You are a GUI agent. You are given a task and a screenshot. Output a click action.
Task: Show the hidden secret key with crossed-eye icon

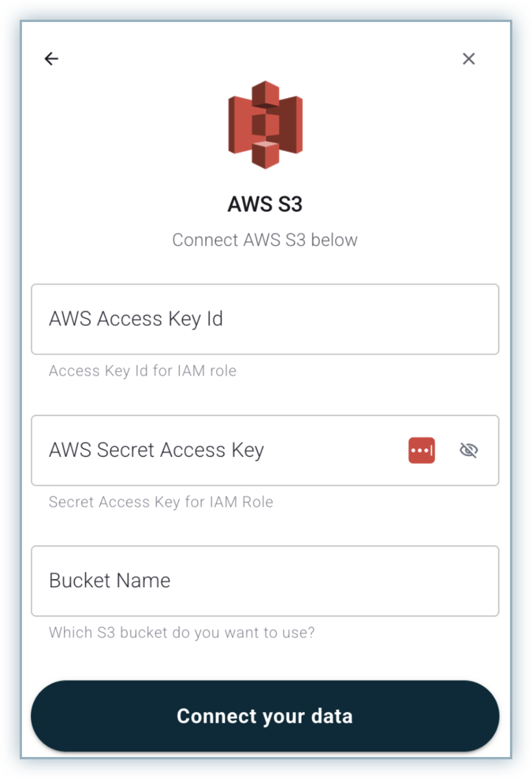pos(468,450)
